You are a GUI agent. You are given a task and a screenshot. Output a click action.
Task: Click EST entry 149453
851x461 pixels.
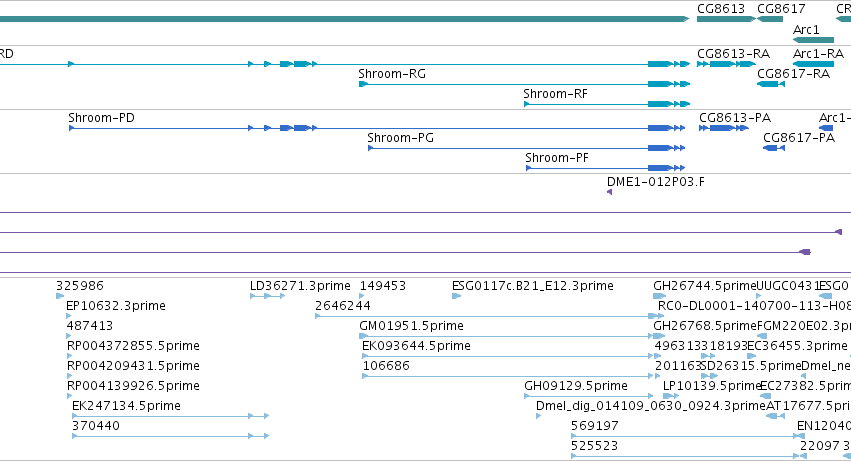click(x=383, y=286)
